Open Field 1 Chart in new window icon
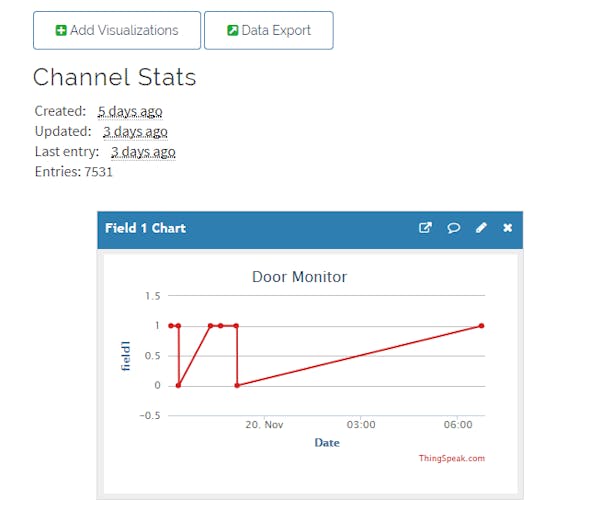The width and height of the screenshot is (590, 510). 425,228
